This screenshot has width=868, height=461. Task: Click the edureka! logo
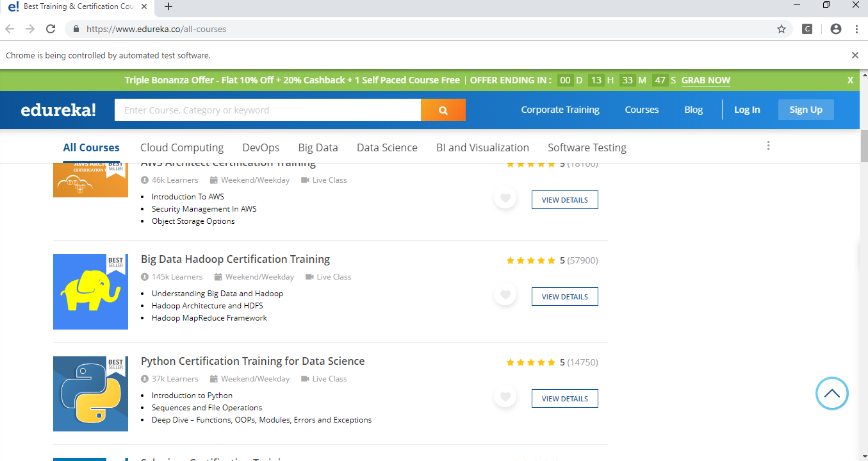pos(58,110)
